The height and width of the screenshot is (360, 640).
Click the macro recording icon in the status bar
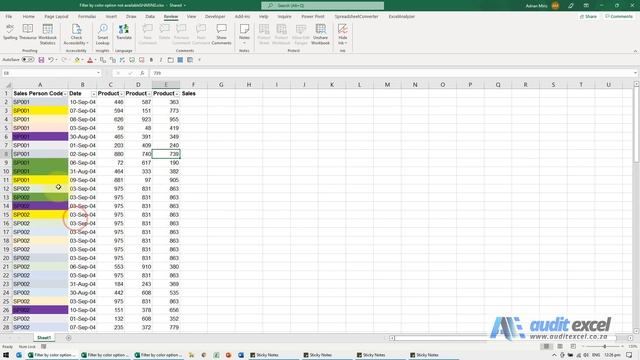click(44, 347)
